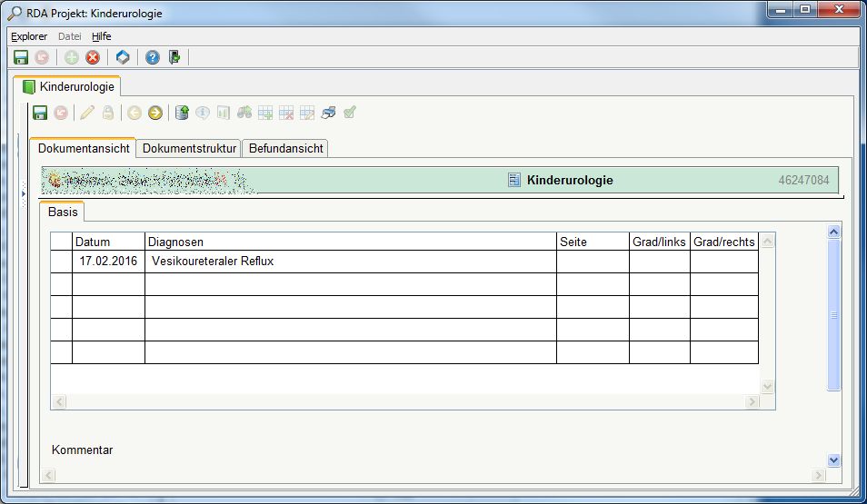Viewport: 867px width, 504px height.
Task: Expand the left side panel using the small arrow
Action: pyautogui.click(x=24, y=193)
